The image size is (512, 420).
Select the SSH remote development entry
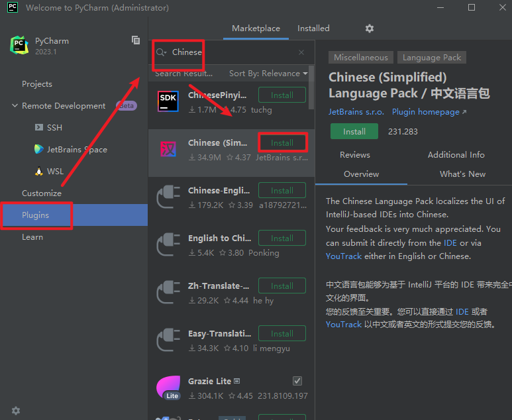(x=54, y=127)
